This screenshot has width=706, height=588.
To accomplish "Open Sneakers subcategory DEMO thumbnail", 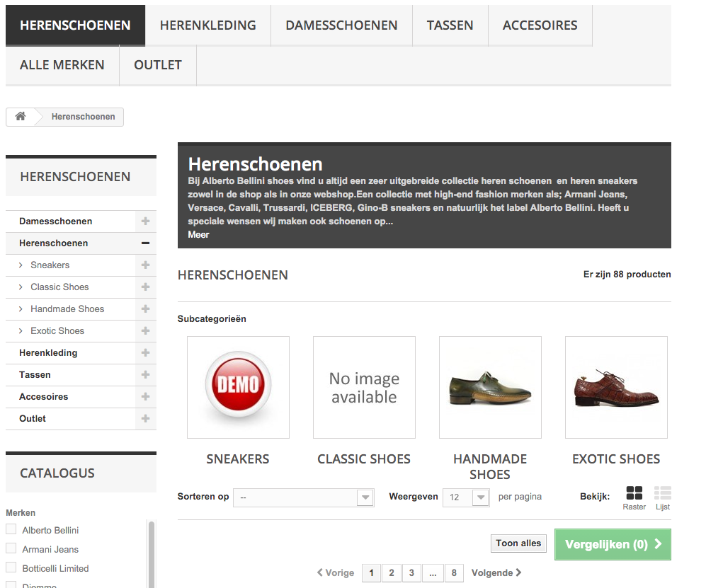I will (238, 387).
